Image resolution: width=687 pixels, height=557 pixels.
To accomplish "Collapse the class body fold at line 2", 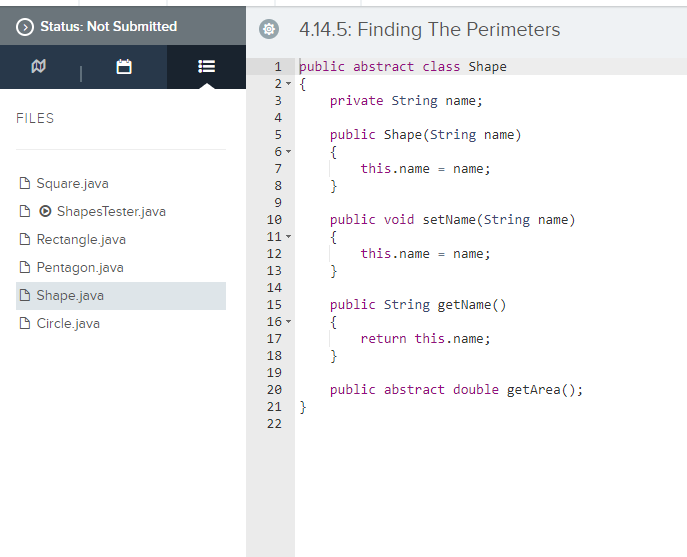I will [288, 84].
